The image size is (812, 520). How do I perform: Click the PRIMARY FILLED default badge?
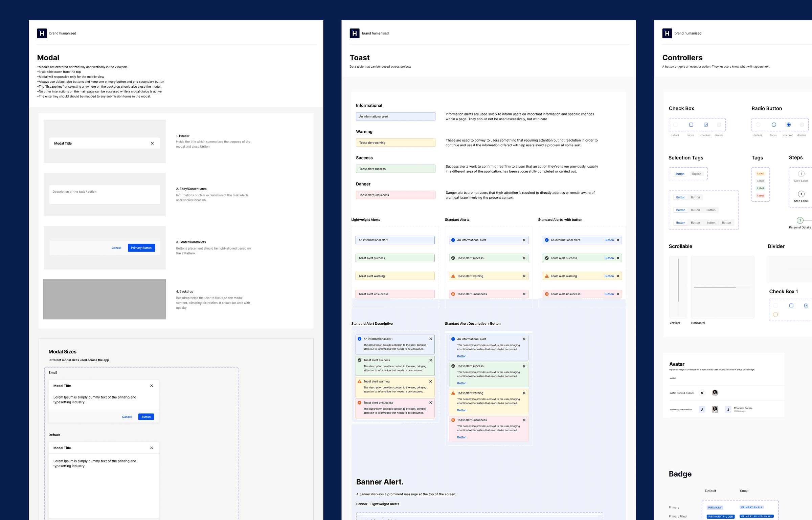(x=721, y=517)
